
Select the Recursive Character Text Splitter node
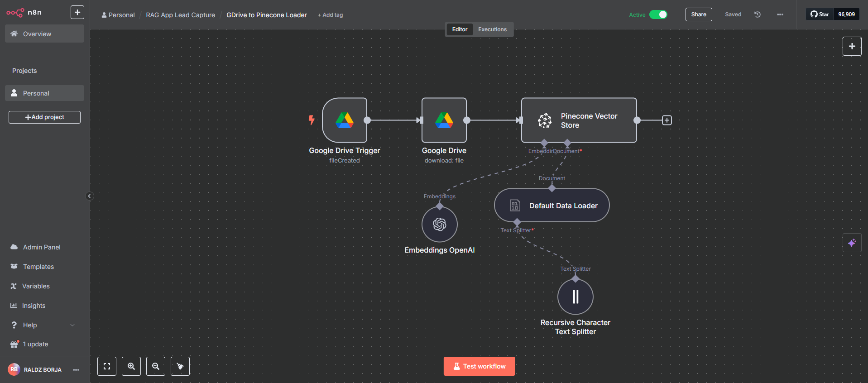pyautogui.click(x=575, y=297)
